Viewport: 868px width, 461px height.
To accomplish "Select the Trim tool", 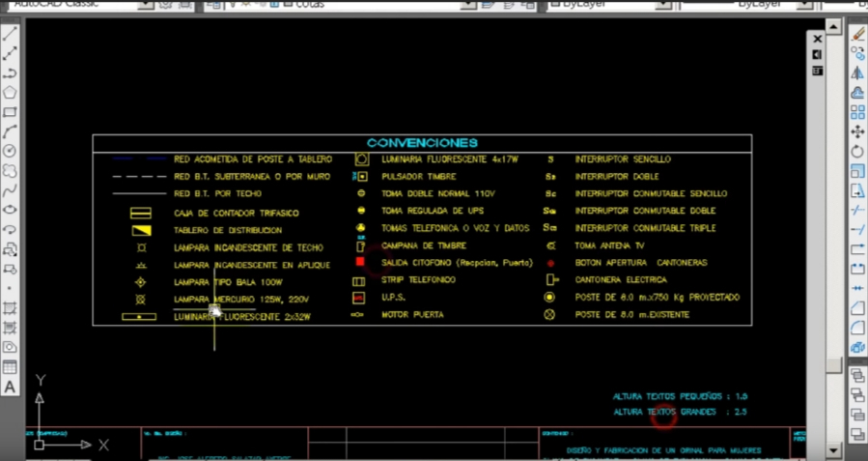I will [x=857, y=210].
